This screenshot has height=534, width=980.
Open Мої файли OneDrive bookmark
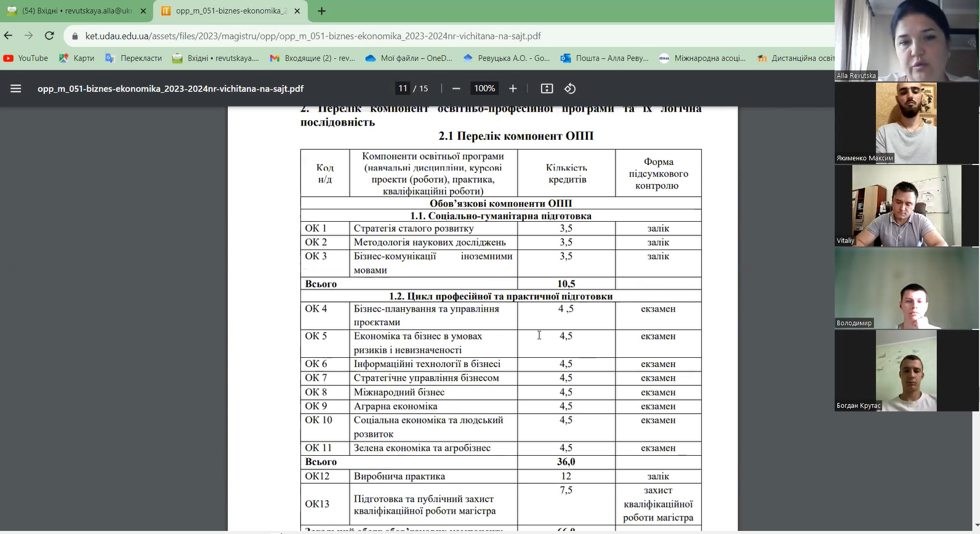tap(409, 58)
